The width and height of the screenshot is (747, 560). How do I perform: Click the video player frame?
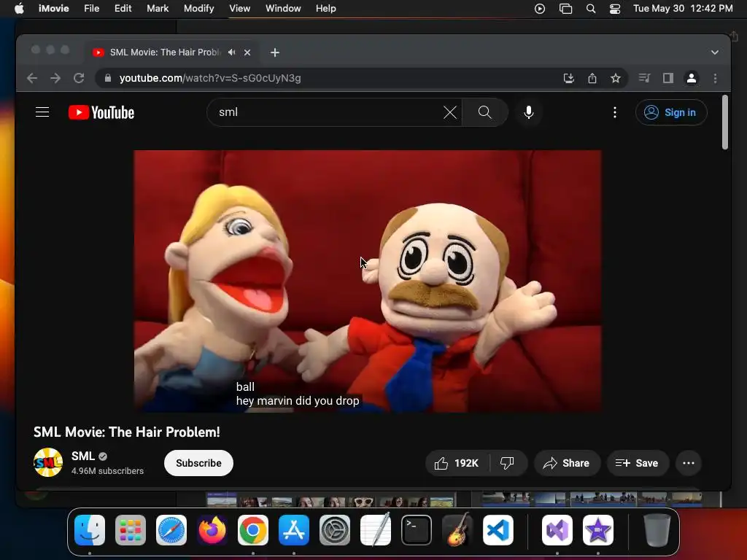pos(368,281)
